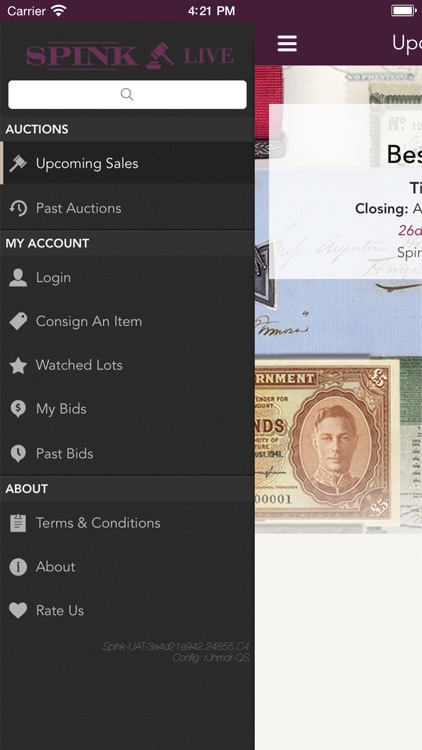Select the Login menu entry
Viewport: 422px width, 750px height.
point(127,277)
